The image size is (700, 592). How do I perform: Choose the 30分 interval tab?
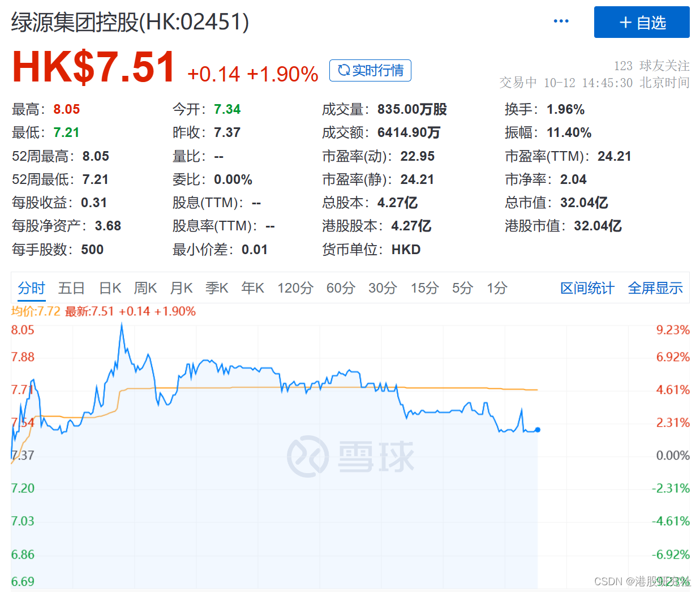coord(383,288)
